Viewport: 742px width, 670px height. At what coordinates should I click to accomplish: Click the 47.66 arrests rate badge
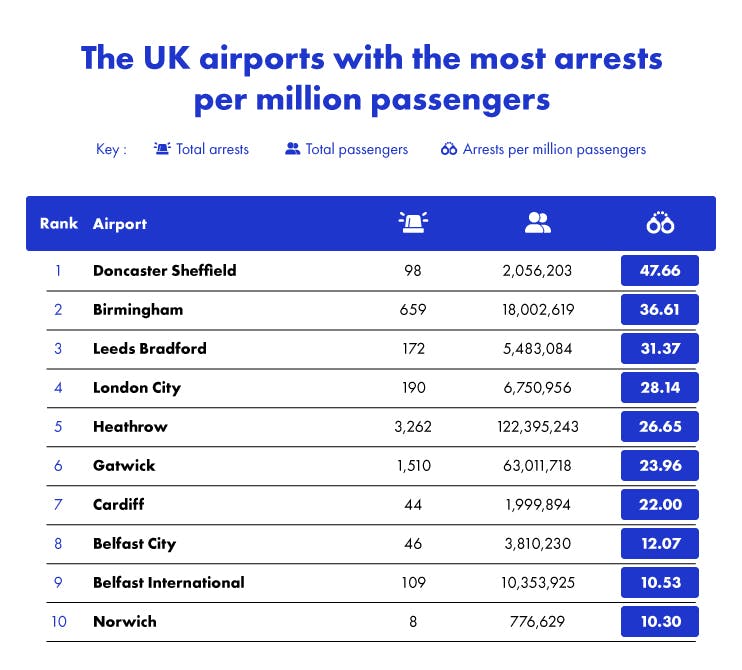point(659,271)
